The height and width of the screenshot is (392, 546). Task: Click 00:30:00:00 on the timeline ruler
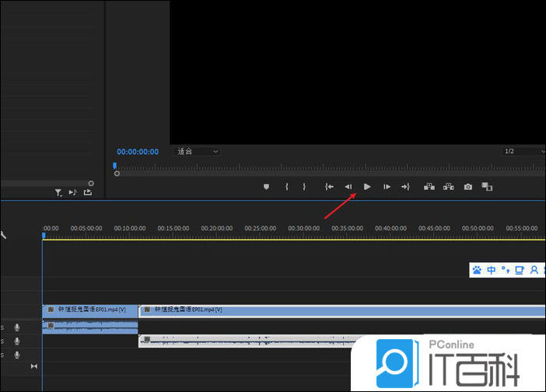coord(303,229)
